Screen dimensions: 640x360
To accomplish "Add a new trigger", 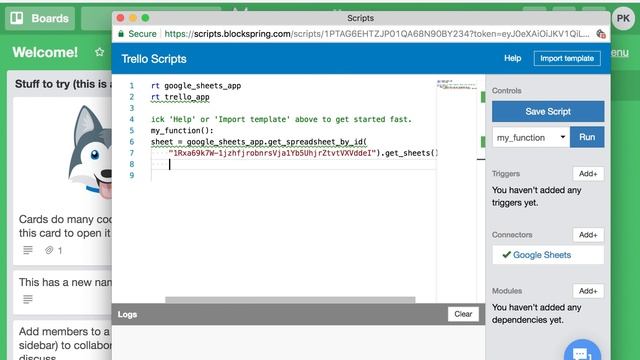I will coord(588,174).
